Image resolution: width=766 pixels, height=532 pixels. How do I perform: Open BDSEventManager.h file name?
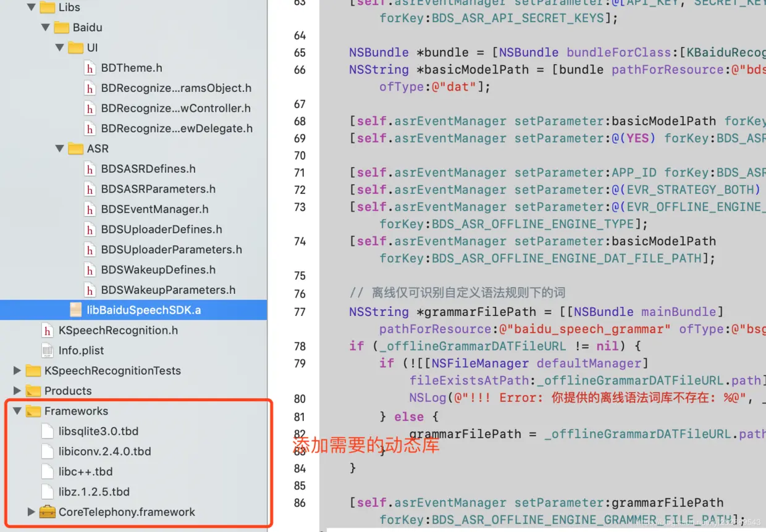tap(155, 209)
